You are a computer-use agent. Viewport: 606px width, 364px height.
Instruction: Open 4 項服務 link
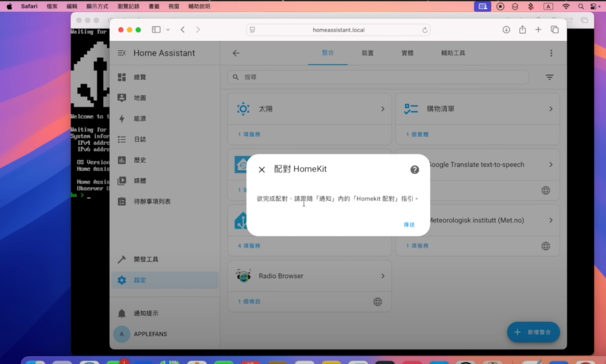click(x=249, y=246)
